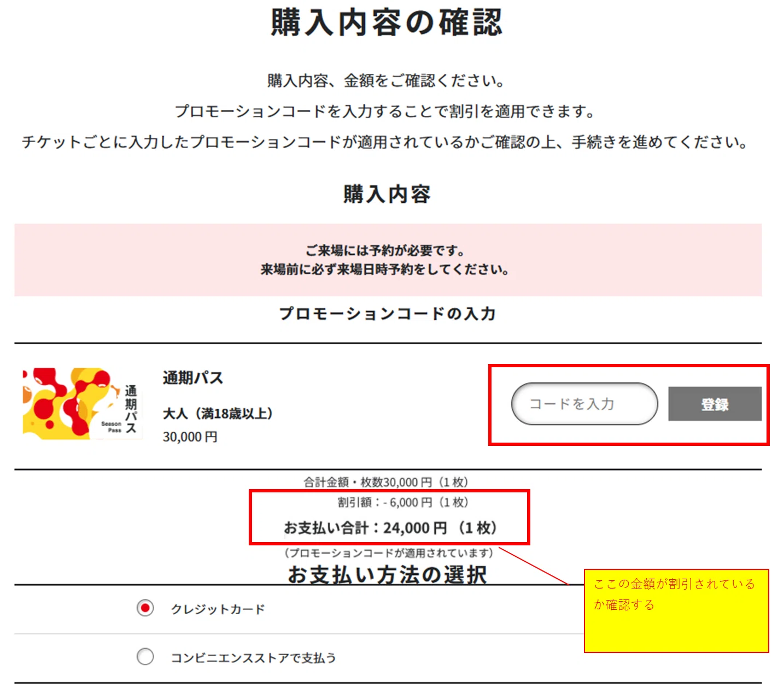This screenshot has height=700, width=778.
Task: Click the 合計金額・枚数30,000 円 line
Action: tap(386, 482)
